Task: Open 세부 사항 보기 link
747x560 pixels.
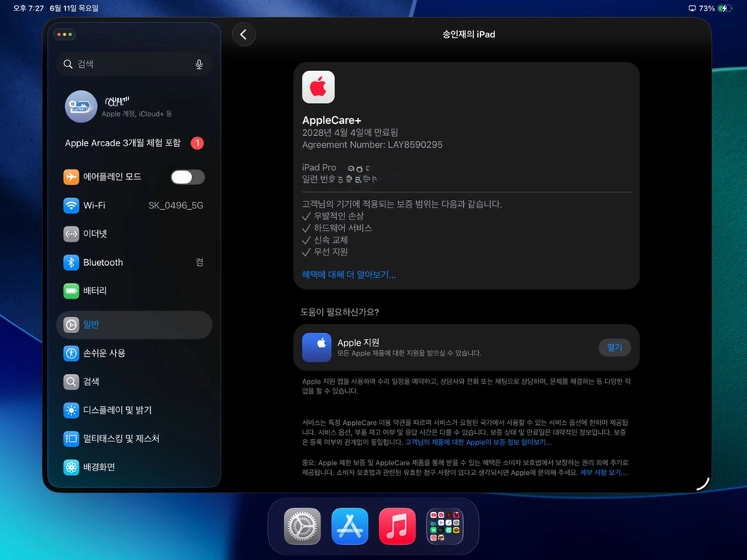Action: pyautogui.click(x=603, y=473)
